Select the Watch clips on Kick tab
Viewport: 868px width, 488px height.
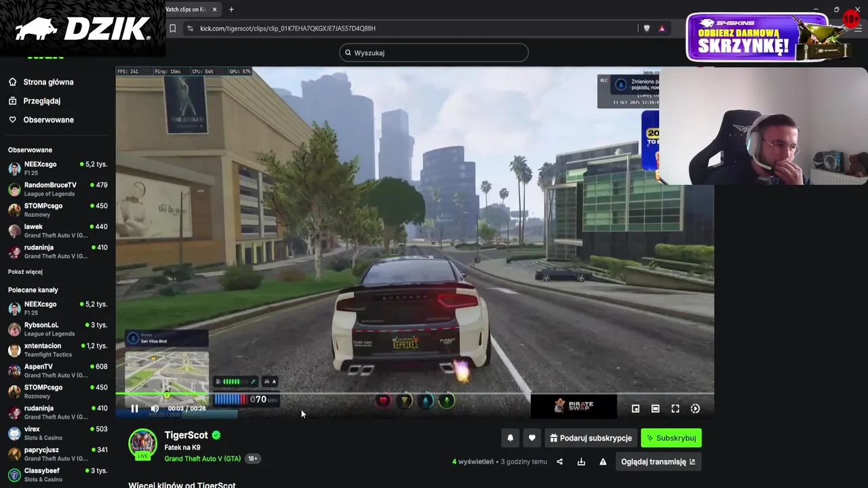[186, 9]
